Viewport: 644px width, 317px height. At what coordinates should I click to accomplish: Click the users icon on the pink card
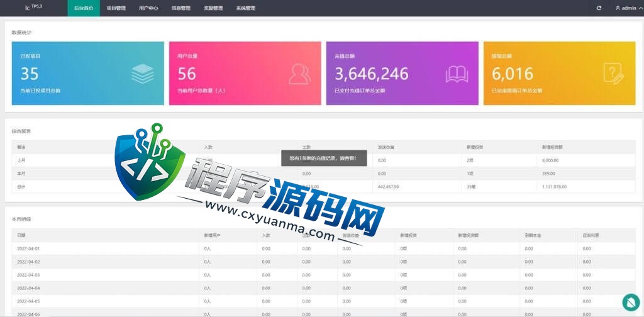pyautogui.click(x=300, y=74)
